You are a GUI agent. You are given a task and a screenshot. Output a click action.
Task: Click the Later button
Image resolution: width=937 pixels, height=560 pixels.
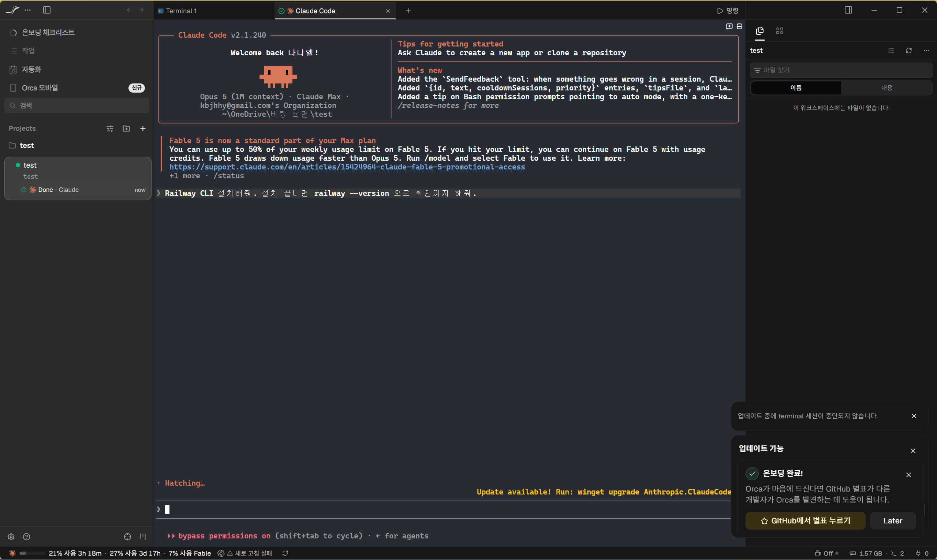tap(892, 521)
